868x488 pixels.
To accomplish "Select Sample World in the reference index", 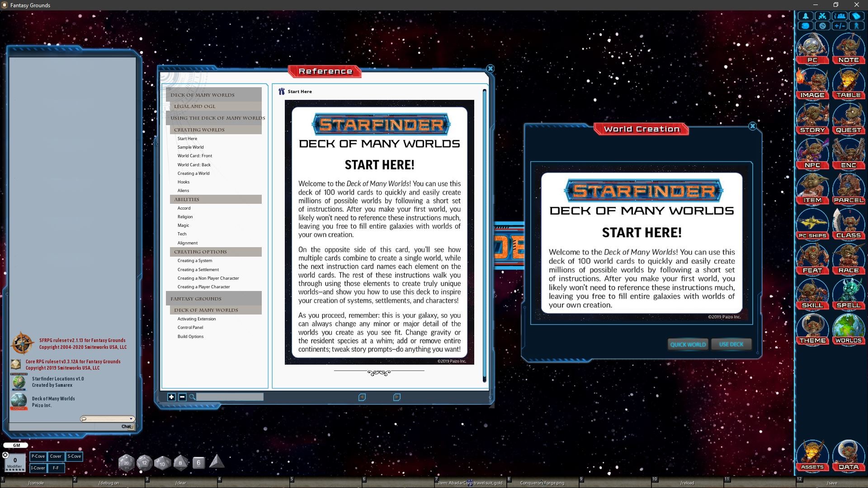I will [190, 147].
